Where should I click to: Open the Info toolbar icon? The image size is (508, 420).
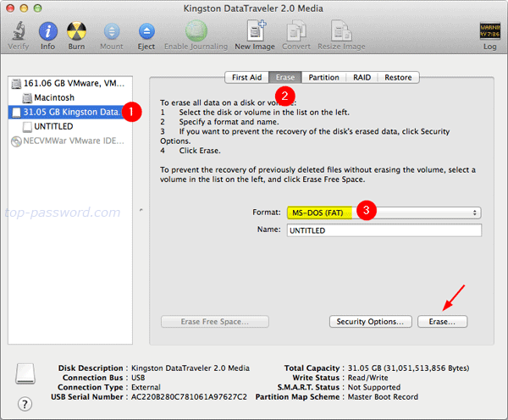(48, 31)
